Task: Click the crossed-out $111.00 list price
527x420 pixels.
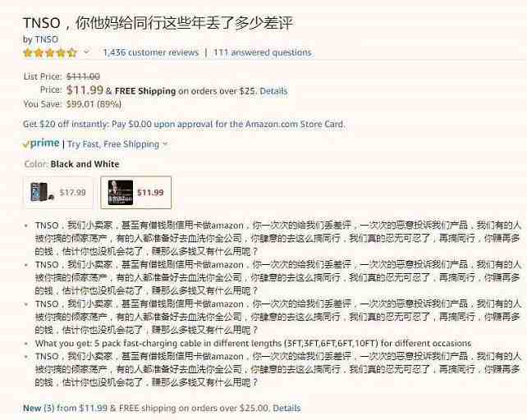Action: [x=83, y=76]
